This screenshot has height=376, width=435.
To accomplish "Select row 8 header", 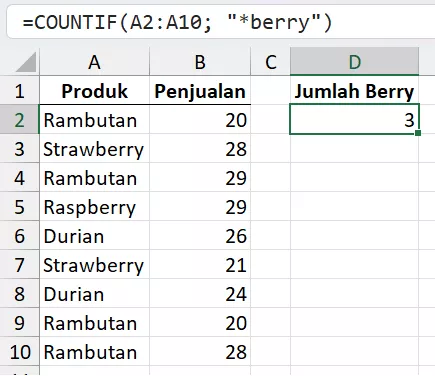I will click(19, 294).
